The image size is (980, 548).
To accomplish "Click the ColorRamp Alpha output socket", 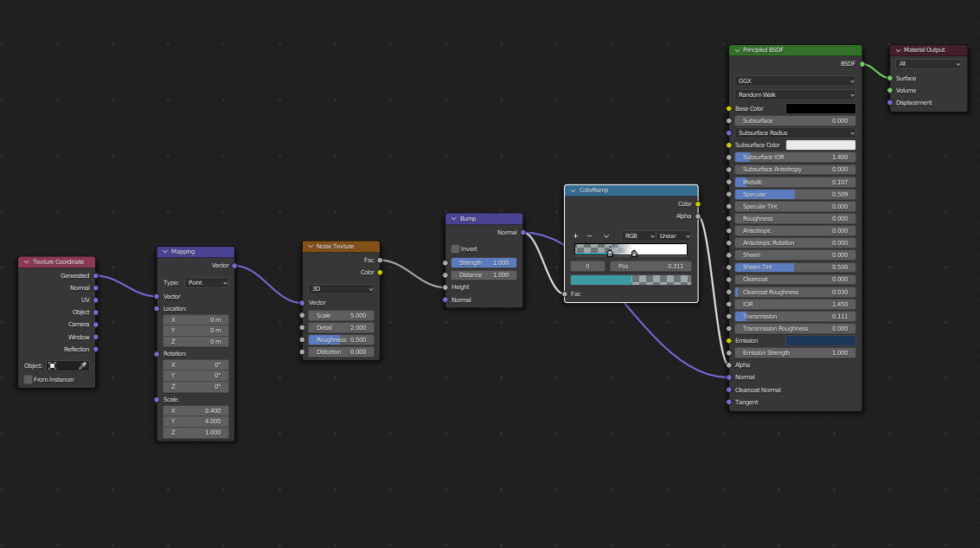I will (698, 216).
